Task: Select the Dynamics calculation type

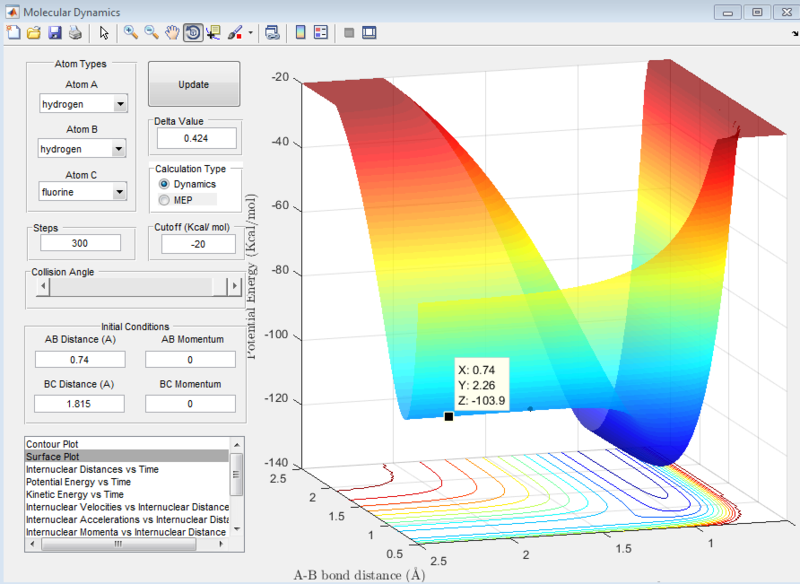Action: (x=164, y=185)
